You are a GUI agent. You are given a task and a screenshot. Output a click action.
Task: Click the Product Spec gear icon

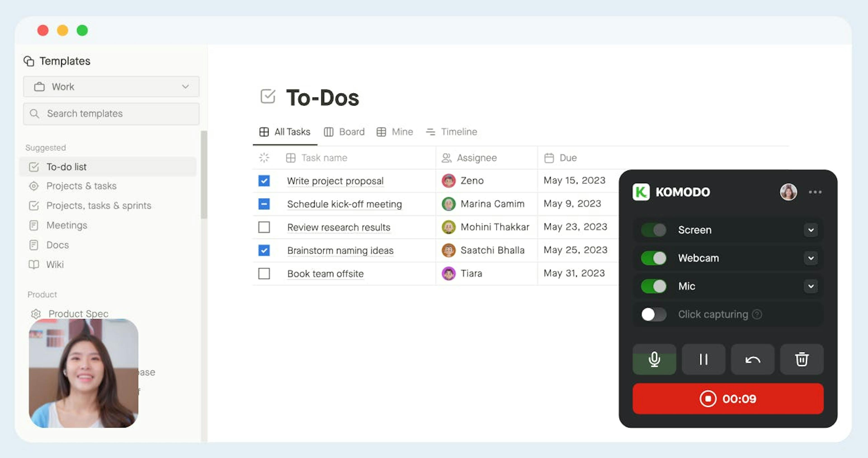point(36,314)
